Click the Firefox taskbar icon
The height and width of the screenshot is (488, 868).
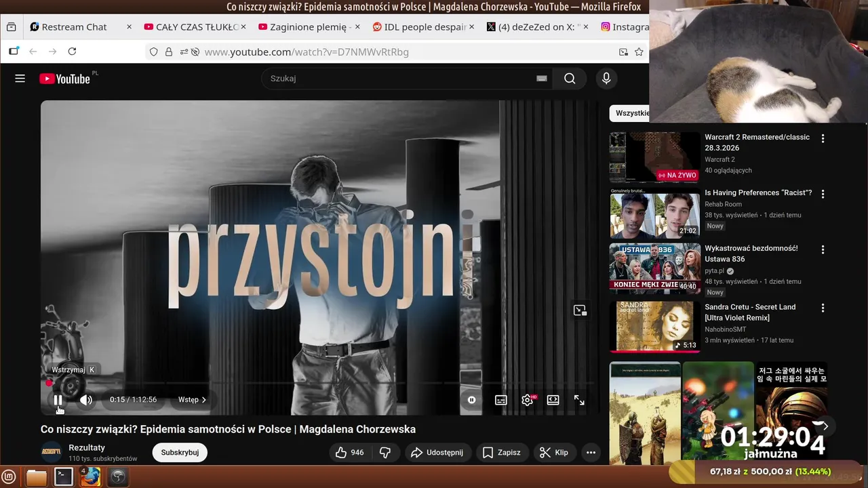coord(91,477)
